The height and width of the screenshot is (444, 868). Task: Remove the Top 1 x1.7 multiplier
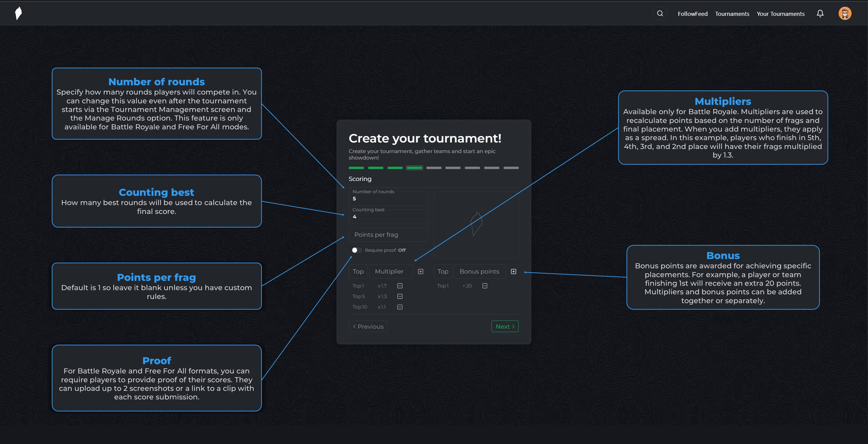tap(400, 286)
